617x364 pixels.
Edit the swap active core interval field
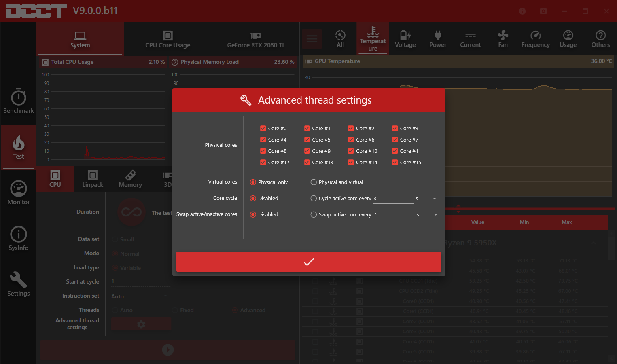pos(394,215)
